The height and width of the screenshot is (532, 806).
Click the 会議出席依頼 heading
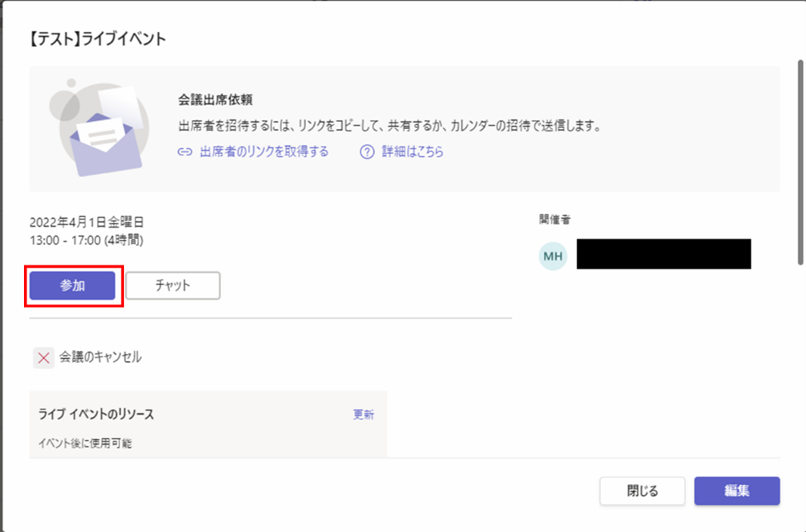(216, 100)
